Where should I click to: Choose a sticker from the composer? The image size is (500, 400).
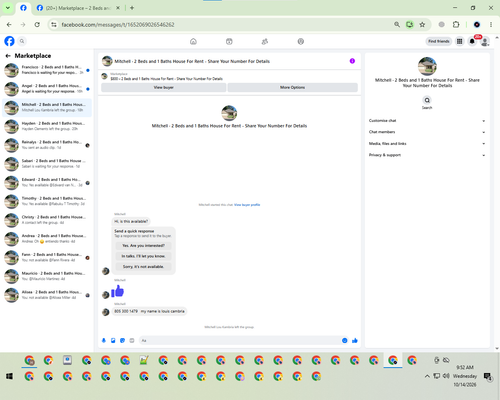(x=123, y=340)
